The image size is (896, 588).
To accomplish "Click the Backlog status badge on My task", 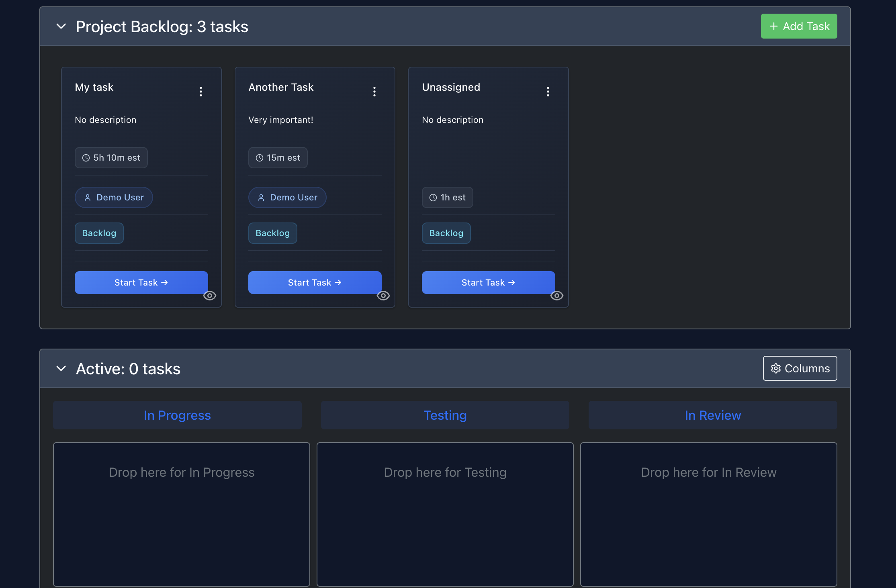I will pyautogui.click(x=99, y=233).
